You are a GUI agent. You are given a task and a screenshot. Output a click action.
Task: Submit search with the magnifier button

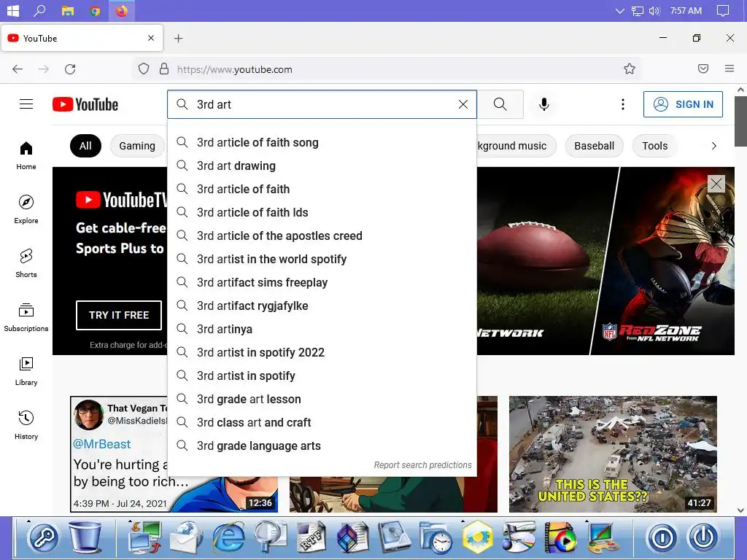500,104
